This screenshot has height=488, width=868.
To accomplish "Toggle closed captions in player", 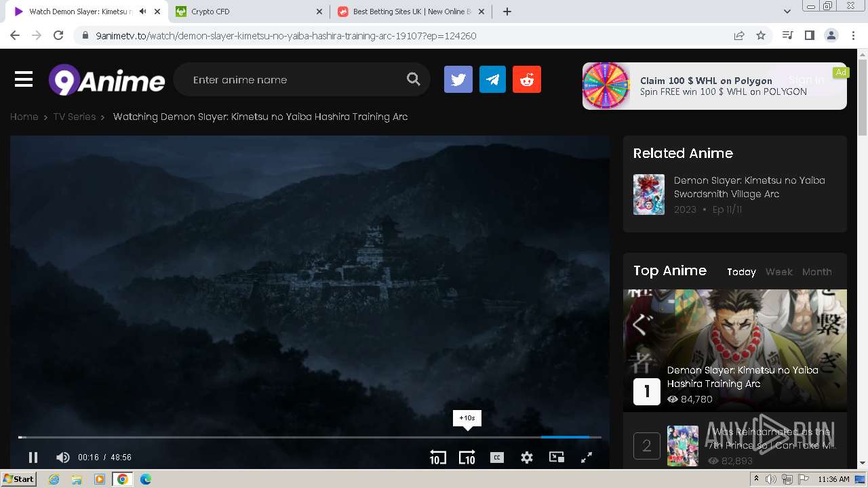I will [497, 457].
